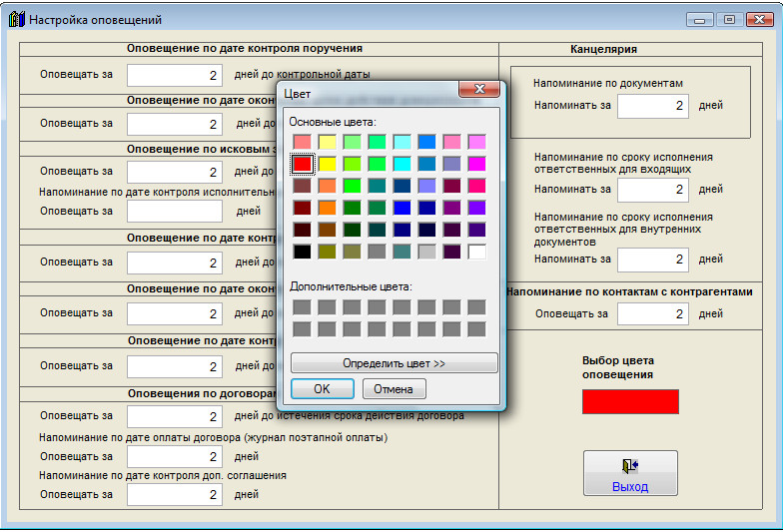Select the first custom color slot
The image size is (783, 532).
coord(303,307)
